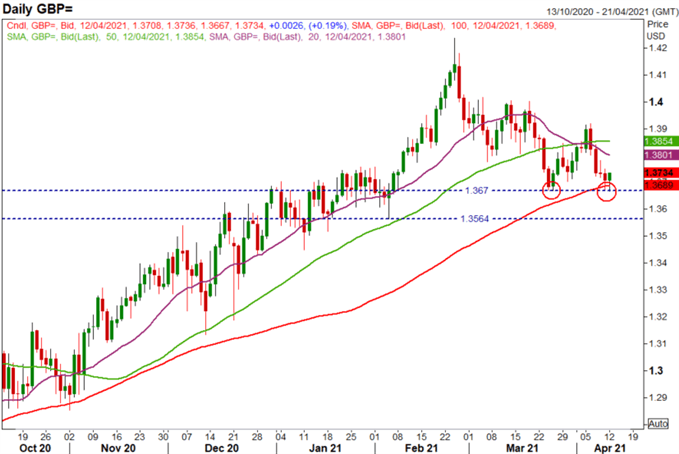The width and height of the screenshot is (679, 454).
Task: Click the 1.41 price axis tick
Action: [658, 75]
